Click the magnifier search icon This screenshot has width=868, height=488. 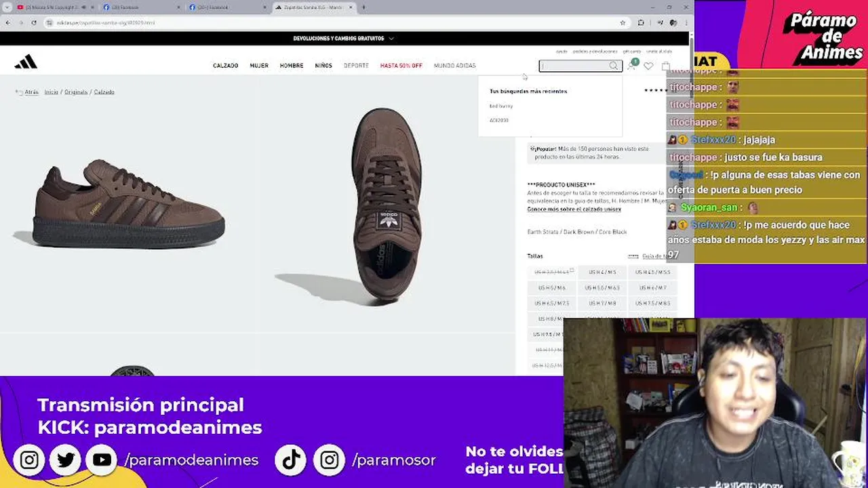click(614, 66)
